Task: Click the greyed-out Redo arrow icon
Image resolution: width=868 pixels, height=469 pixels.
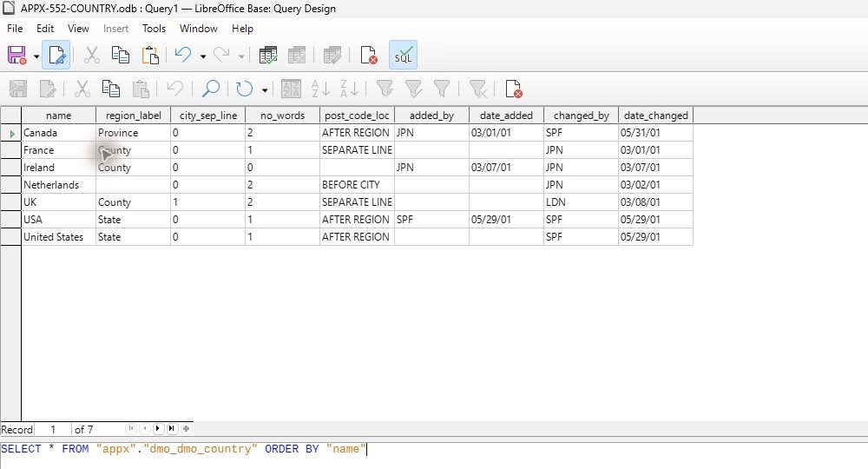Action: (x=221, y=56)
